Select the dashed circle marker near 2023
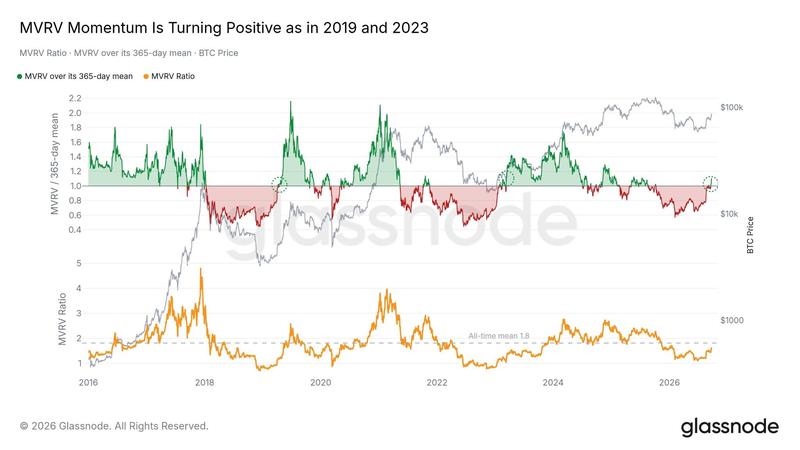Viewport: 800px width, 450px height. (505, 179)
